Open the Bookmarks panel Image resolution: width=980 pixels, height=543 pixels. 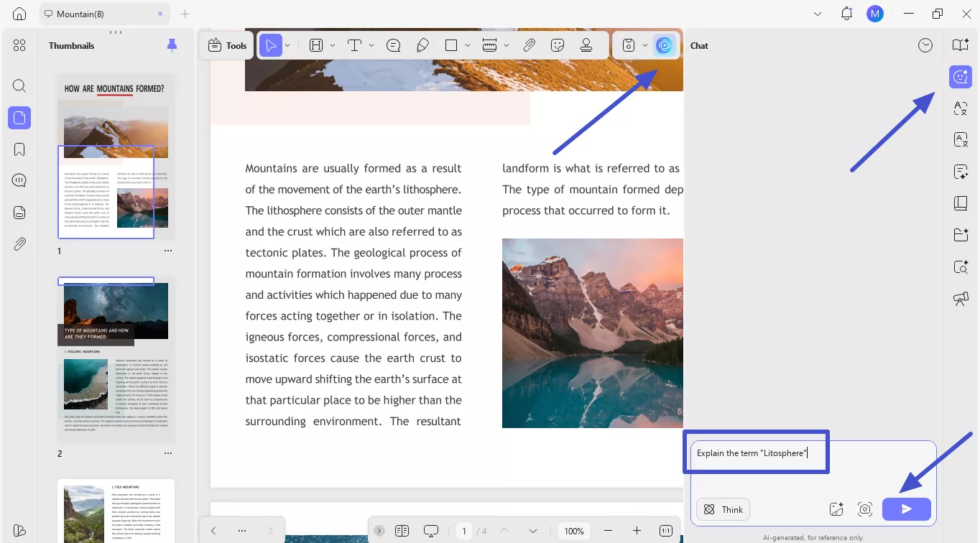tap(19, 149)
